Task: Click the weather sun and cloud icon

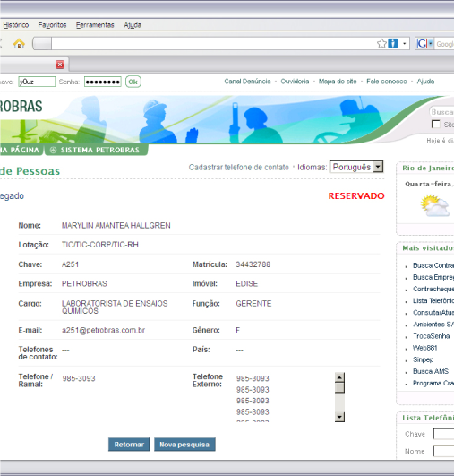Action: [x=434, y=206]
